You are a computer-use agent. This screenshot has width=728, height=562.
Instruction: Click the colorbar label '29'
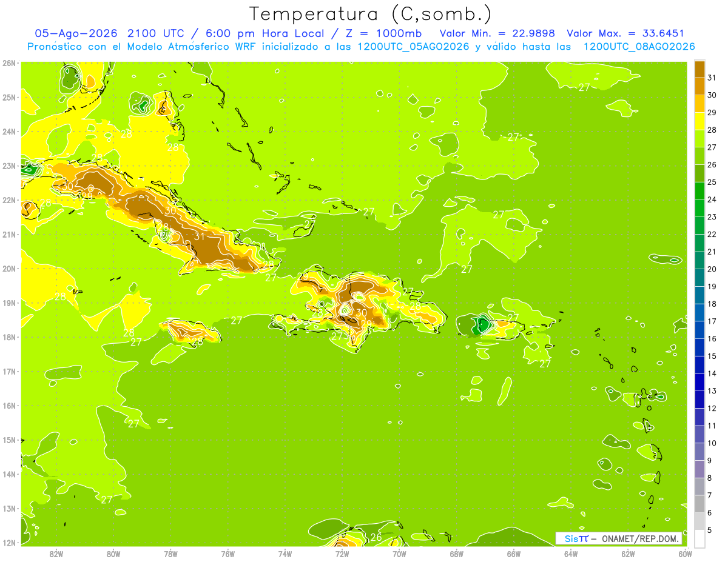coord(712,113)
